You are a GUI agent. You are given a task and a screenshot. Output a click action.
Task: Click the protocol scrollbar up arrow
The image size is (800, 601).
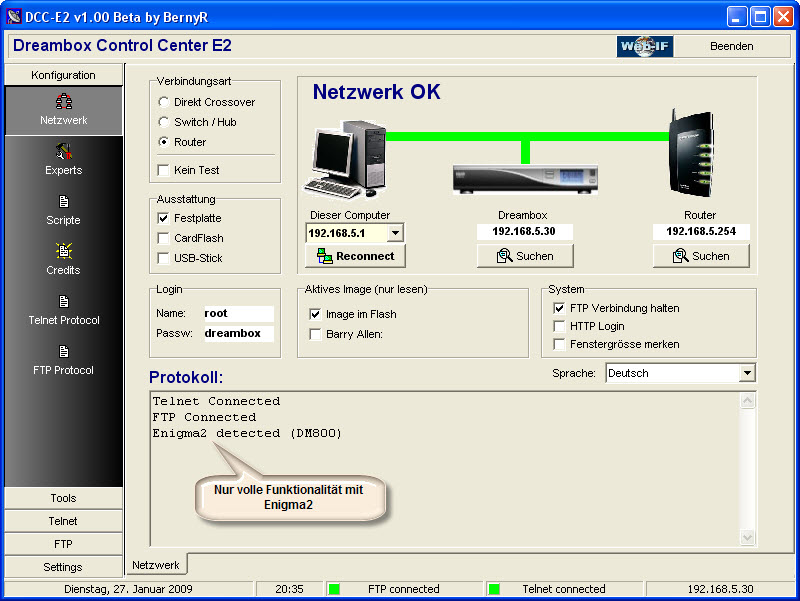pos(747,401)
